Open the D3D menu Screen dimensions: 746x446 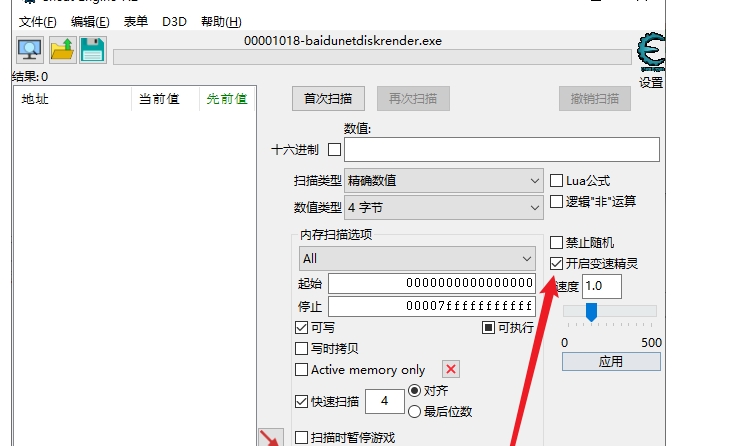174,21
